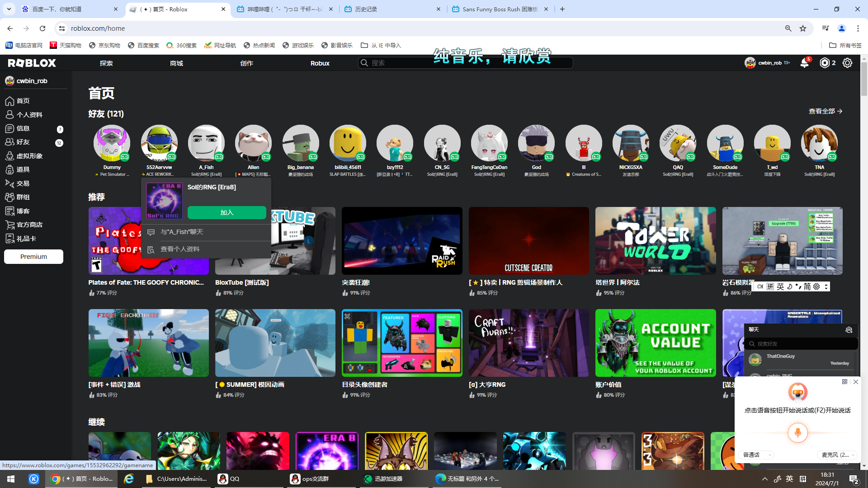Viewport: 868px width, 488px height.
Task: Open the settings gear in Roblox header
Action: pos(847,63)
